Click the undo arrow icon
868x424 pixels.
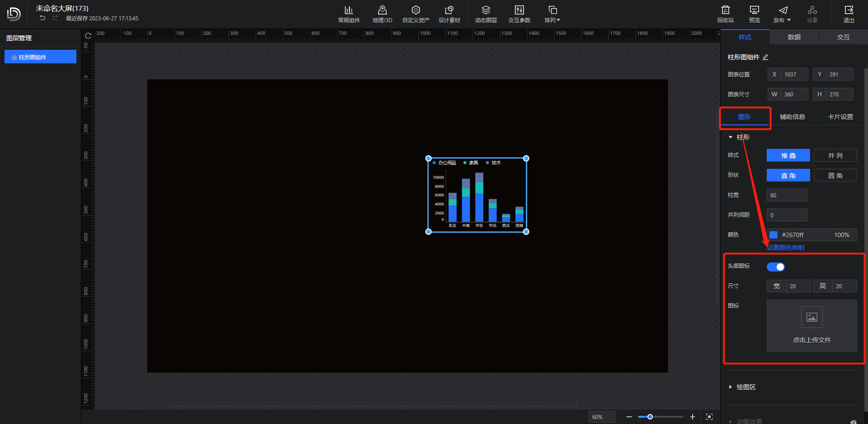coord(42,18)
